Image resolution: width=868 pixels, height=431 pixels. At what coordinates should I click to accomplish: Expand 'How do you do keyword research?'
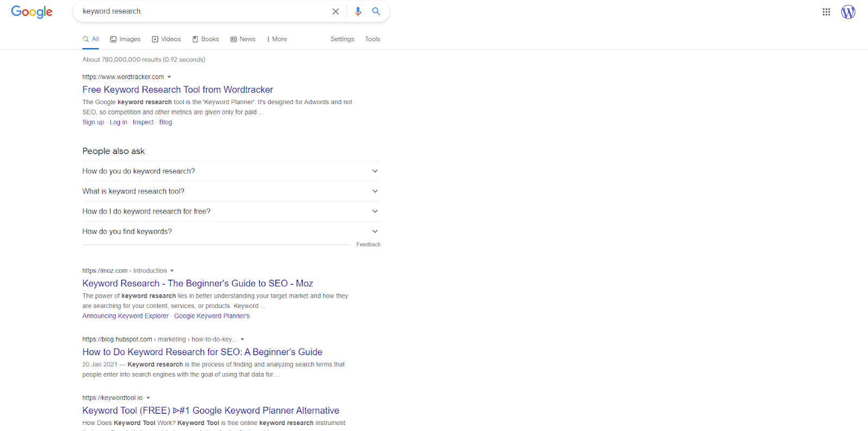(x=231, y=171)
